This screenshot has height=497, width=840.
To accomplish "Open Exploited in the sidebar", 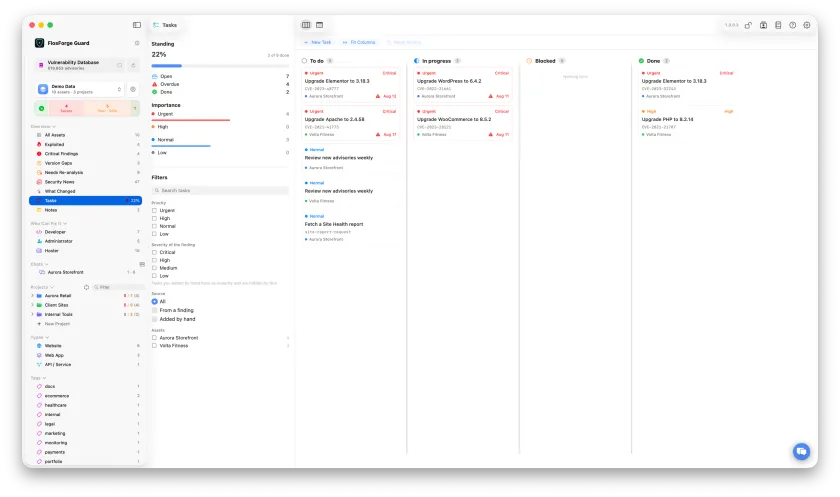I will click(x=86, y=145).
